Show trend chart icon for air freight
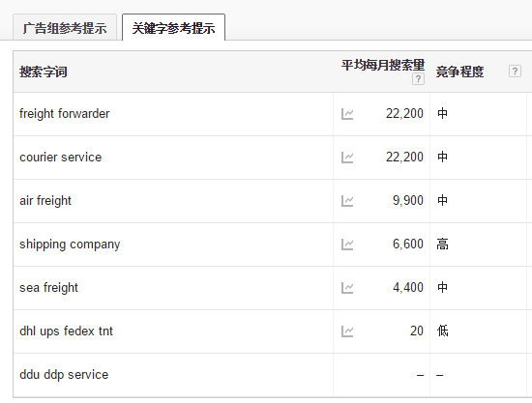 347,201
